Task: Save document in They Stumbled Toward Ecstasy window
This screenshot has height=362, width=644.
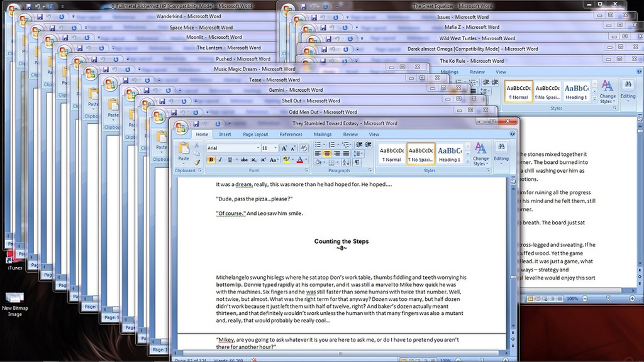Action: [x=196, y=124]
